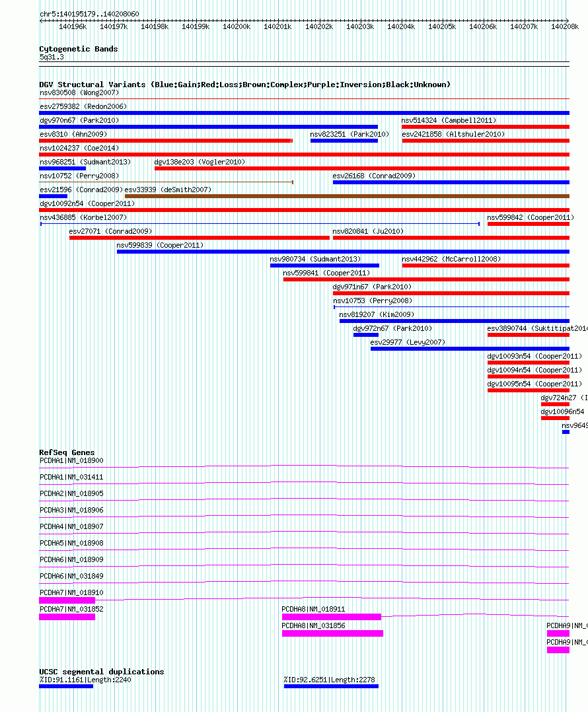Click esv27071 (Conrad2009) label
This screenshot has height=712, width=588.
tap(110, 231)
